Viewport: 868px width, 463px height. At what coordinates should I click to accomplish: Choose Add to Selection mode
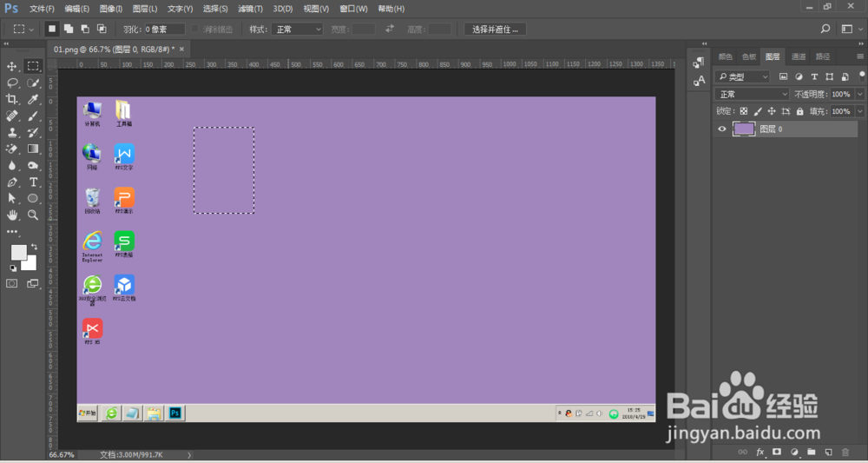(69, 29)
